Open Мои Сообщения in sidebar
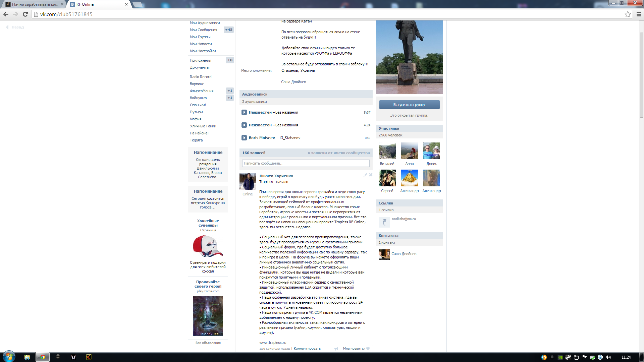This screenshot has height=362, width=644. click(x=203, y=30)
